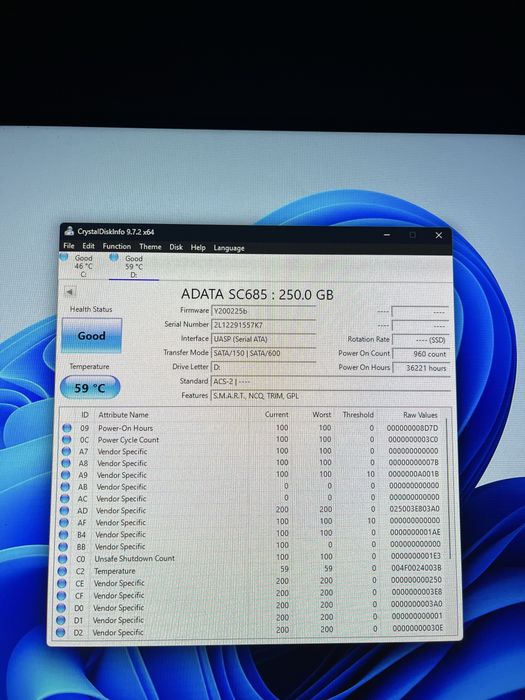Select the Temperature attribute name in row C2
This screenshot has height=700, width=525.
114,571
